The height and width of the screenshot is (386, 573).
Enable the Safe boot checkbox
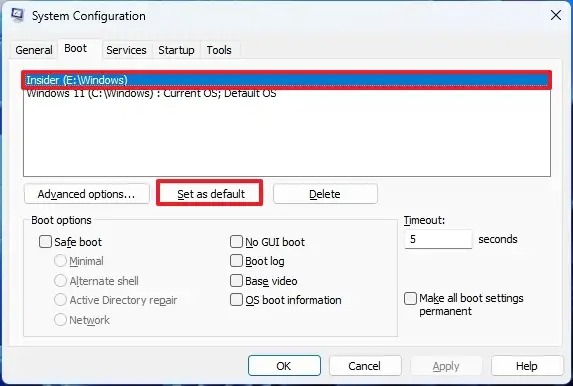click(45, 242)
